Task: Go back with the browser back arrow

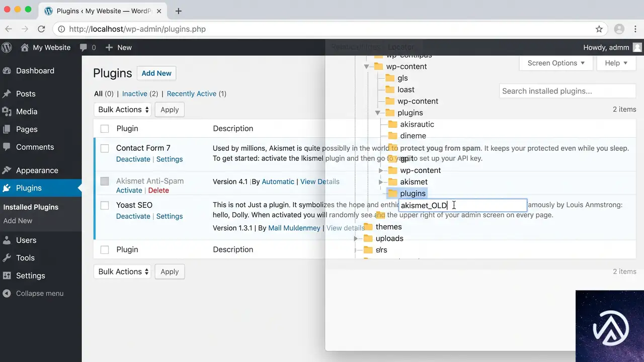Action: tap(9, 29)
